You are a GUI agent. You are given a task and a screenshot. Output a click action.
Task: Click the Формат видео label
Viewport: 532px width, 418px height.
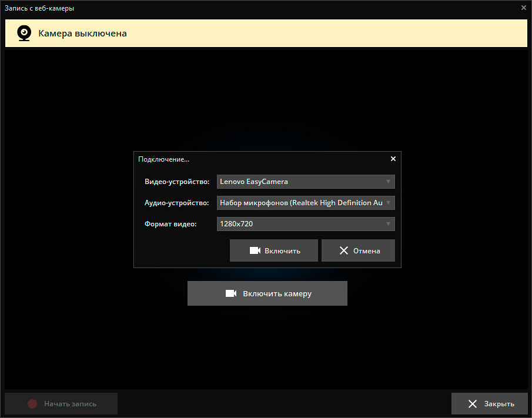coord(170,224)
